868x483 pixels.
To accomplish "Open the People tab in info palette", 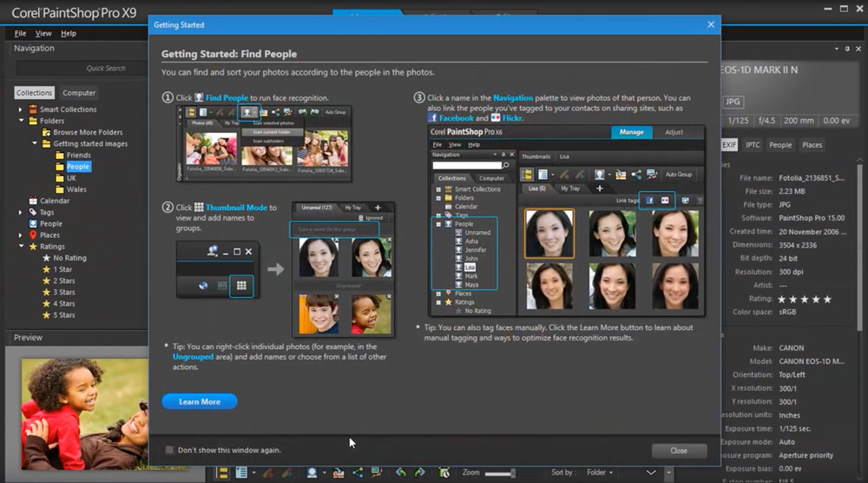I will click(x=780, y=144).
